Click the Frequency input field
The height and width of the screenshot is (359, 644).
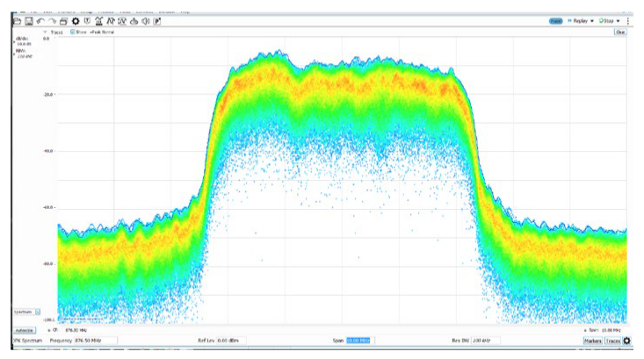tap(94, 340)
